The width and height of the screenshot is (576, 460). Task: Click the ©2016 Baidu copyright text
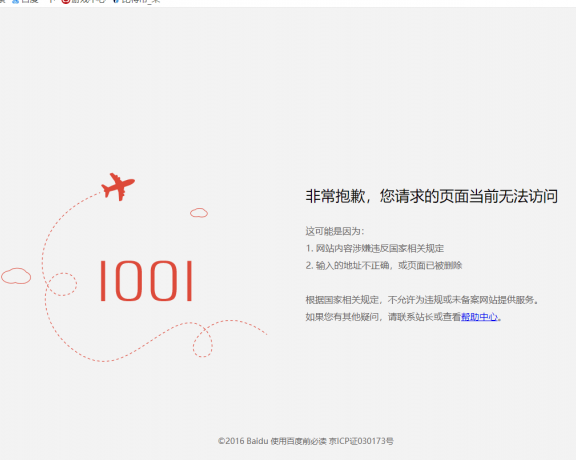point(243,441)
